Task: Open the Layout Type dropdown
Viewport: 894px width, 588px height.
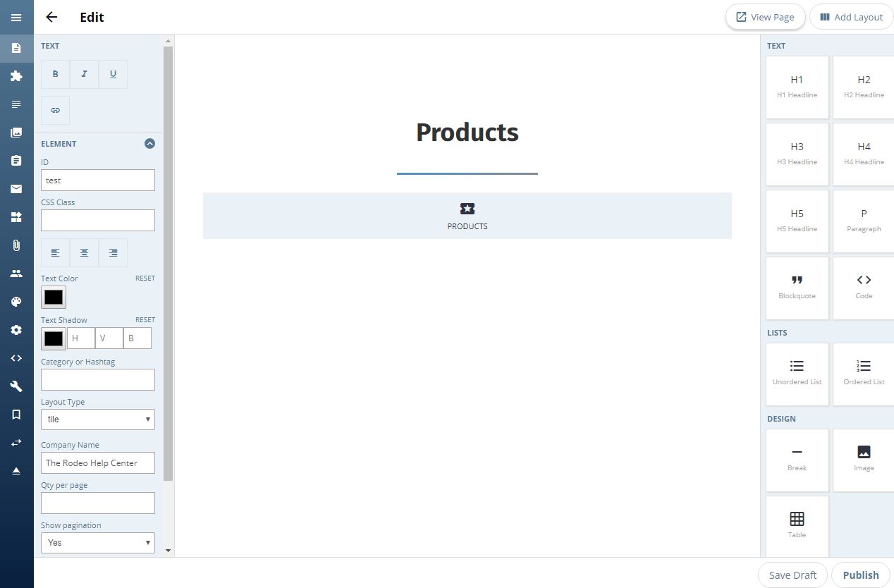Action: pos(98,419)
